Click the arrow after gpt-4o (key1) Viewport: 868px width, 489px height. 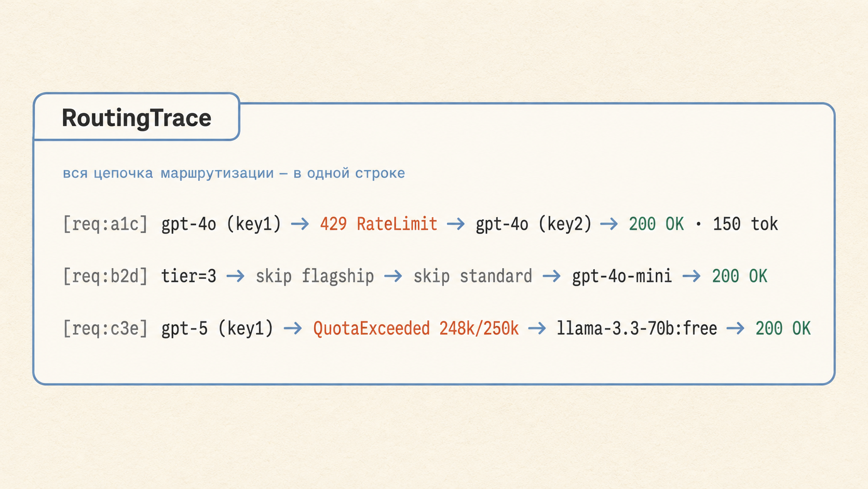(x=300, y=224)
